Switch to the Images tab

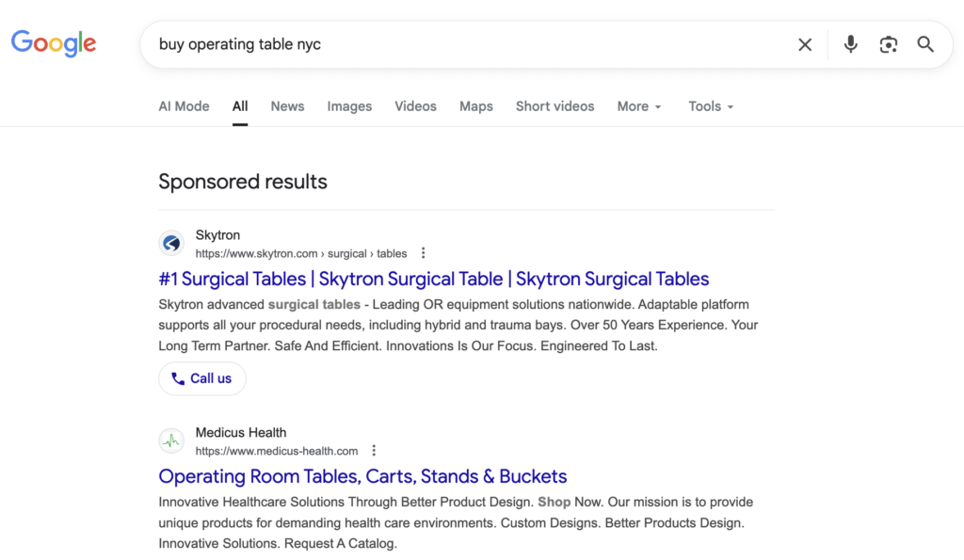(349, 106)
